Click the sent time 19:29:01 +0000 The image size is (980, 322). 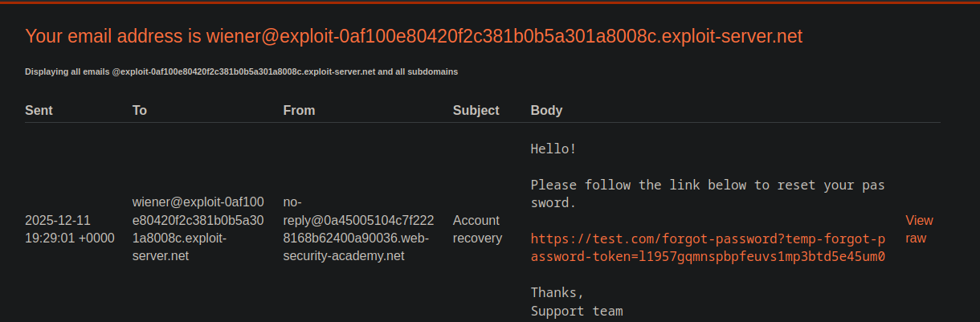click(70, 238)
